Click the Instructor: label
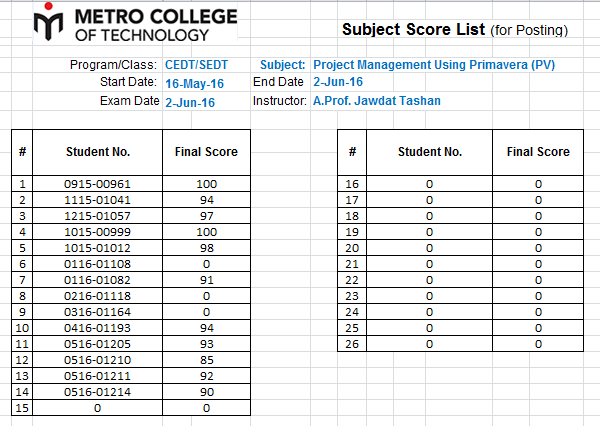The height and width of the screenshot is (426, 600). [x=280, y=101]
